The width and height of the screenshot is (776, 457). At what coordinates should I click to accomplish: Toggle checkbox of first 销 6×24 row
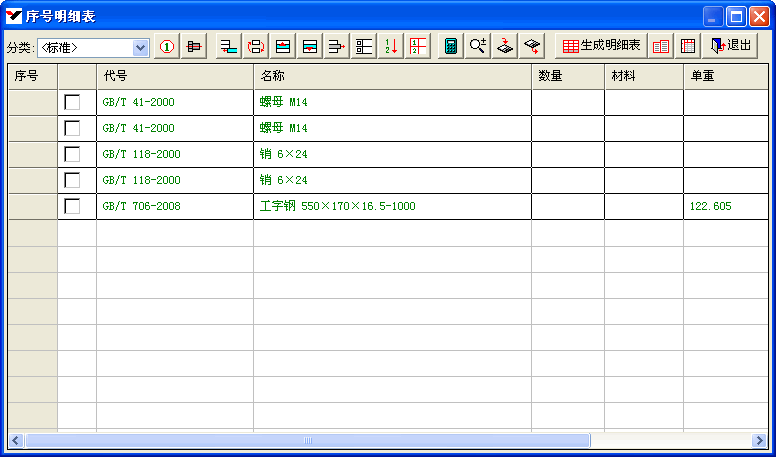[x=72, y=154]
